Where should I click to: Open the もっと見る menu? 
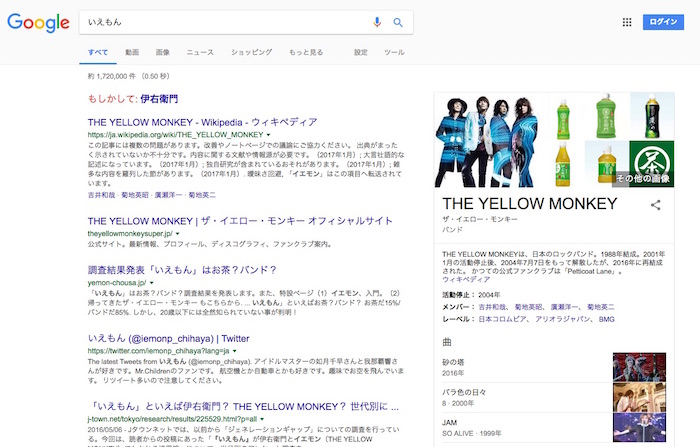click(306, 51)
